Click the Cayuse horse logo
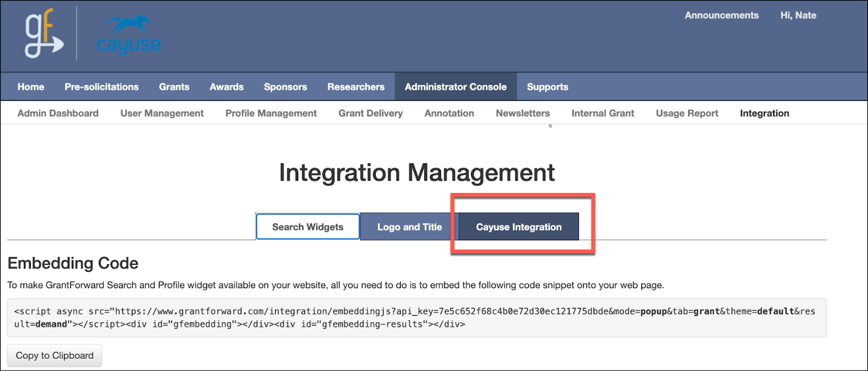 tap(129, 35)
